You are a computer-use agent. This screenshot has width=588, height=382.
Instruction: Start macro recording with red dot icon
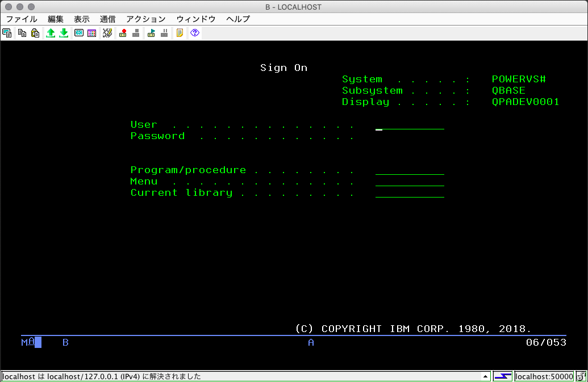[x=123, y=33]
